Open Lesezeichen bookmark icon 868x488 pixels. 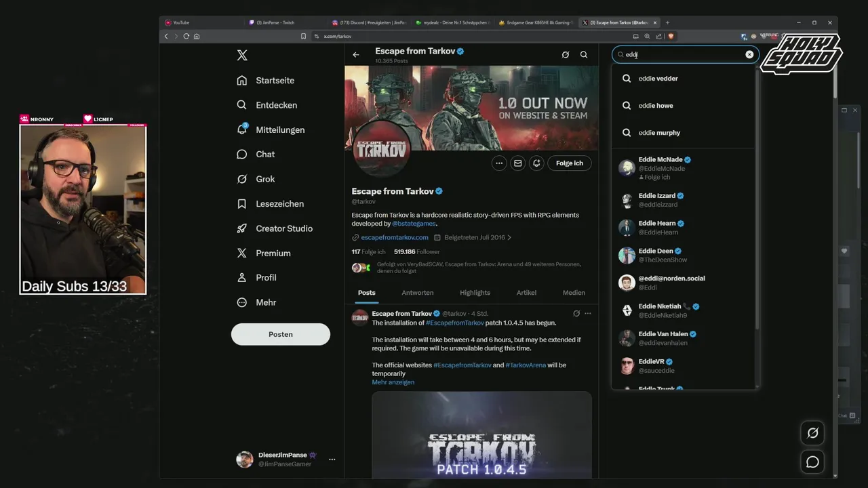tap(242, 204)
